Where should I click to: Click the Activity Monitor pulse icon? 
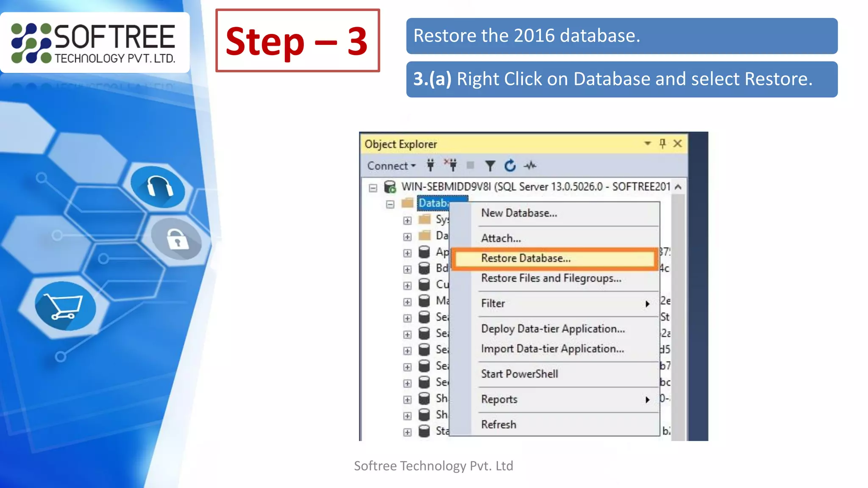[x=530, y=166]
